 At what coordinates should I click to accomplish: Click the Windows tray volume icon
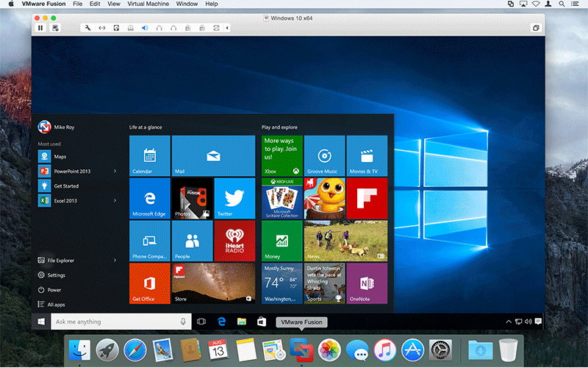coord(528,322)
